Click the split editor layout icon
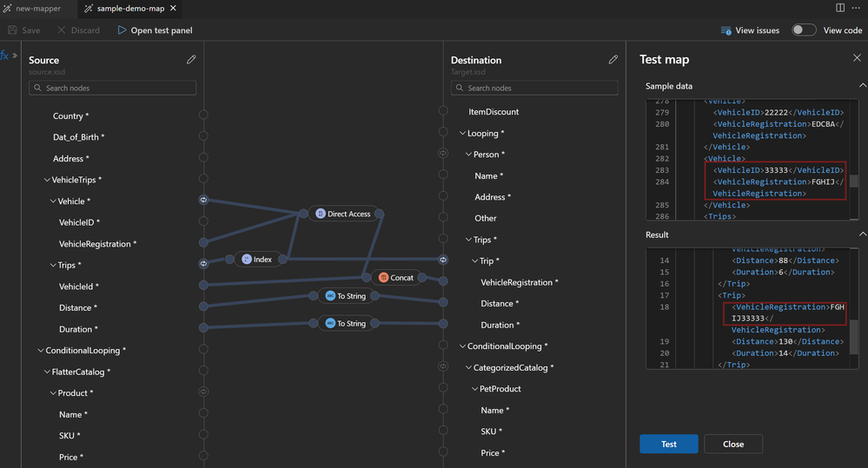 coord(840,8)
